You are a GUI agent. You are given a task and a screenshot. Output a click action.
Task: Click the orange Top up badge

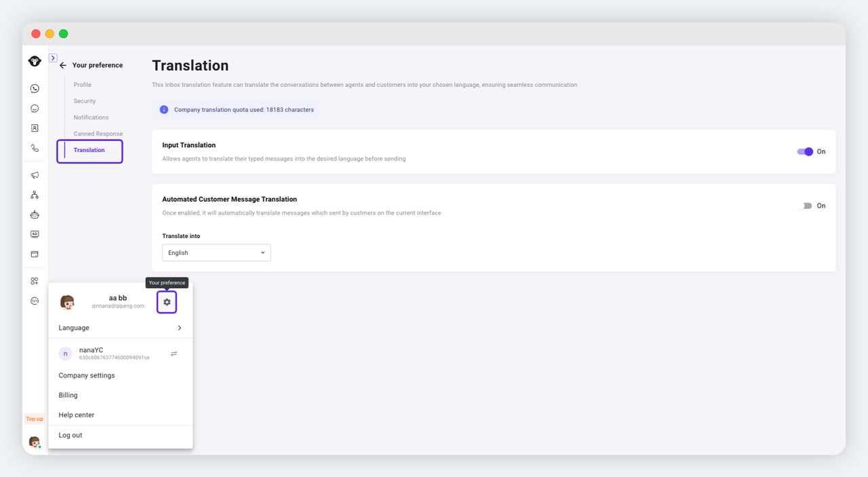pos(35,419)
